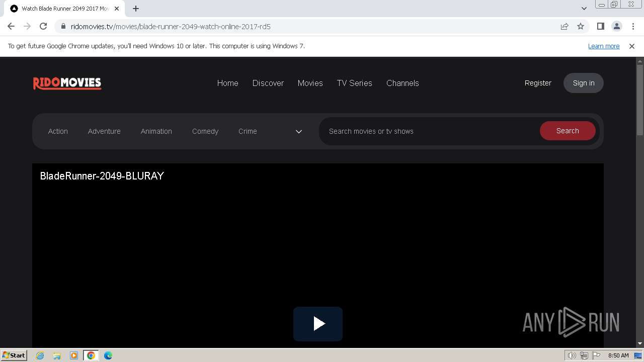Select the Adventure genre
Image resolution: width=644 pixels, height=362 pixels.
click(104, 131)
